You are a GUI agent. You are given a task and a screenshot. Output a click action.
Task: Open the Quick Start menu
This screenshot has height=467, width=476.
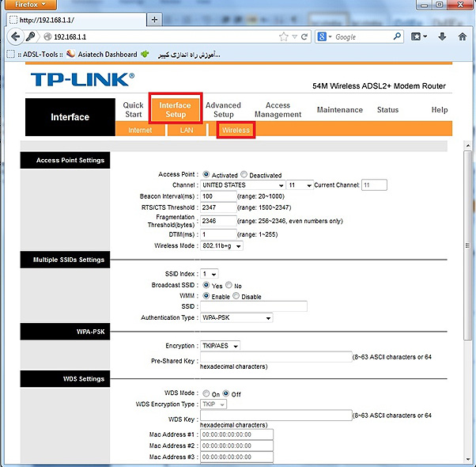(133, 110)
